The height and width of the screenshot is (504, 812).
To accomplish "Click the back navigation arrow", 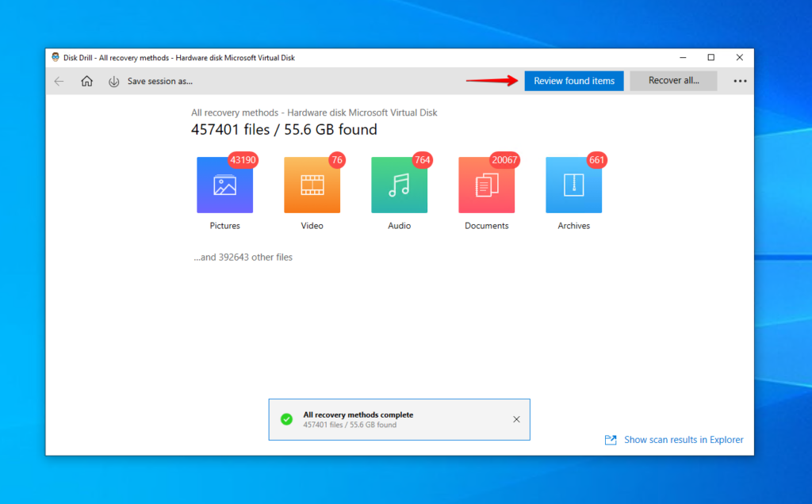I will (59, 80).
